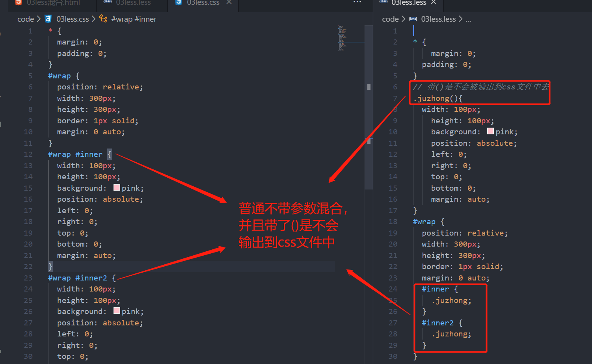Close the 03less.css tab
Screen dimensions: 592x364
tap(229, 3)
